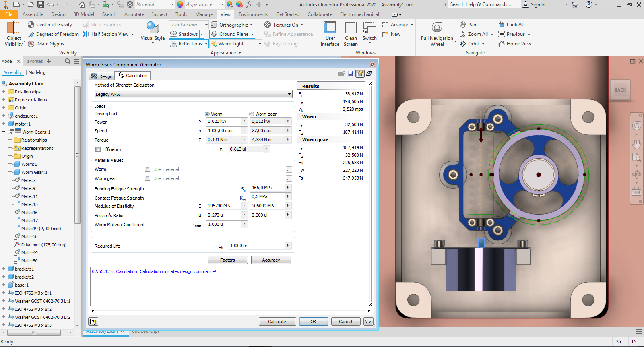Open Required Life value dropdown
The image size is (644, 347).
[288, 246]
